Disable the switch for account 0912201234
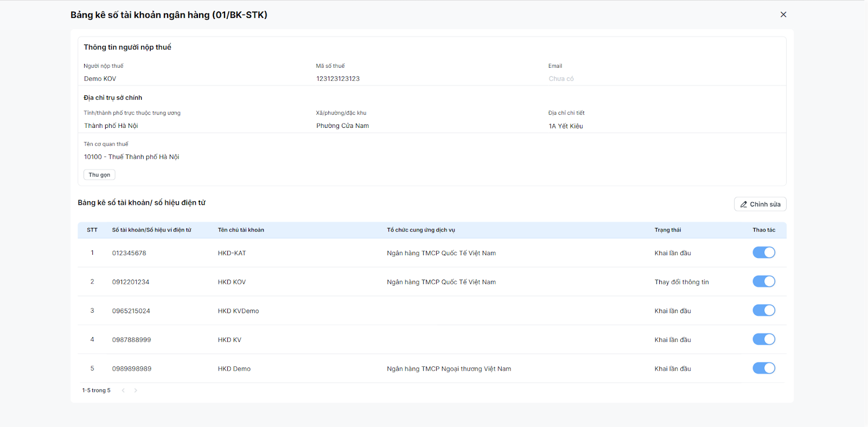The image size is (868, 427). click(764, 281)
